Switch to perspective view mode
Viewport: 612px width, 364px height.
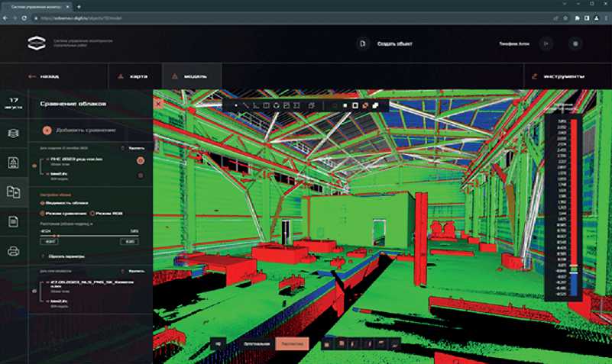click(x=292, y=343)
